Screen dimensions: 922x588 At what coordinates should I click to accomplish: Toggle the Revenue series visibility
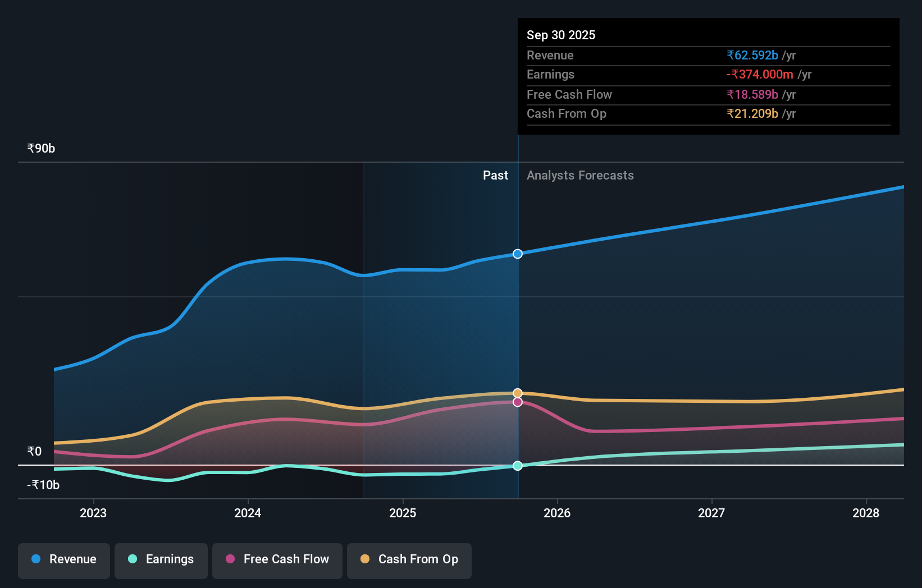pyautogui.click(x=63, y=561)
